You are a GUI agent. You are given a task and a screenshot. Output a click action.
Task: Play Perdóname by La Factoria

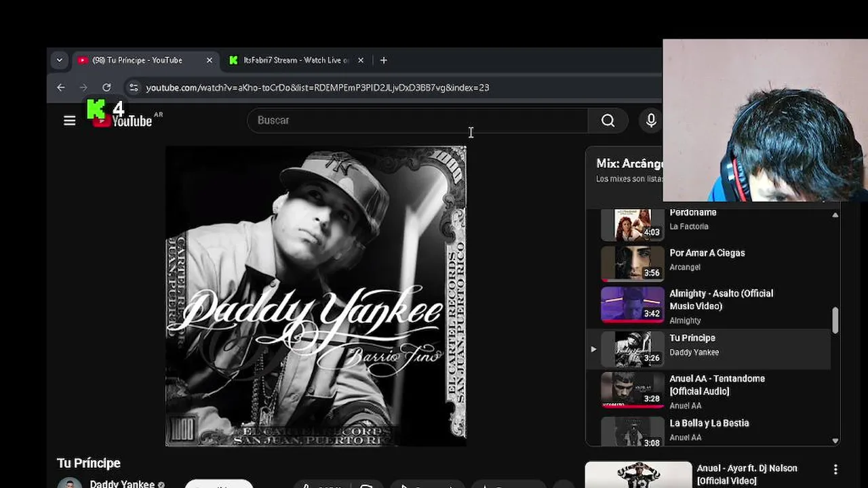633,225
